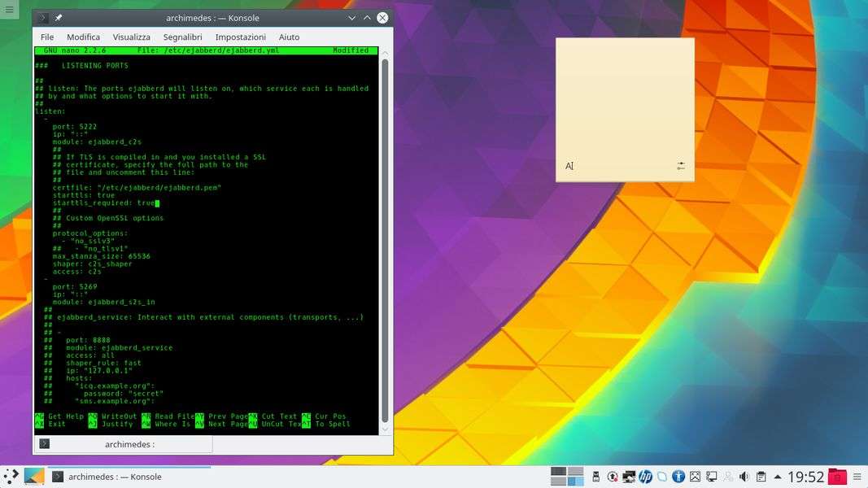
Task: Open the panel settings hamburger at right edge
Action: click(857, 477)
